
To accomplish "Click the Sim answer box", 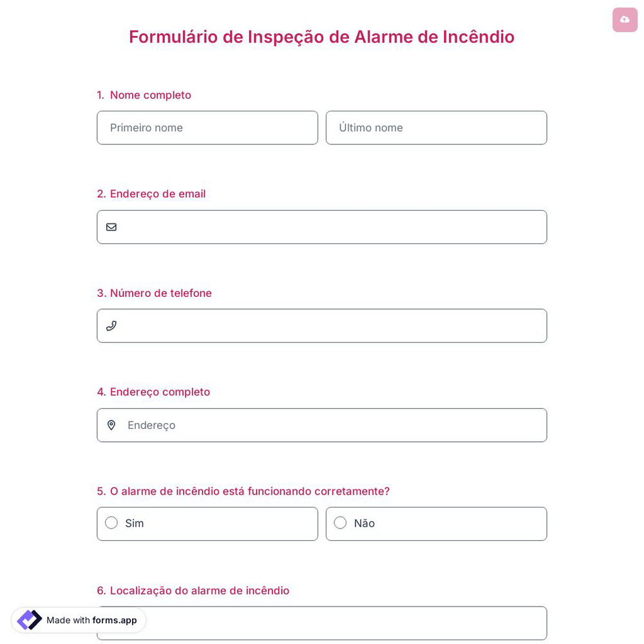I will (x=207, y=524).
